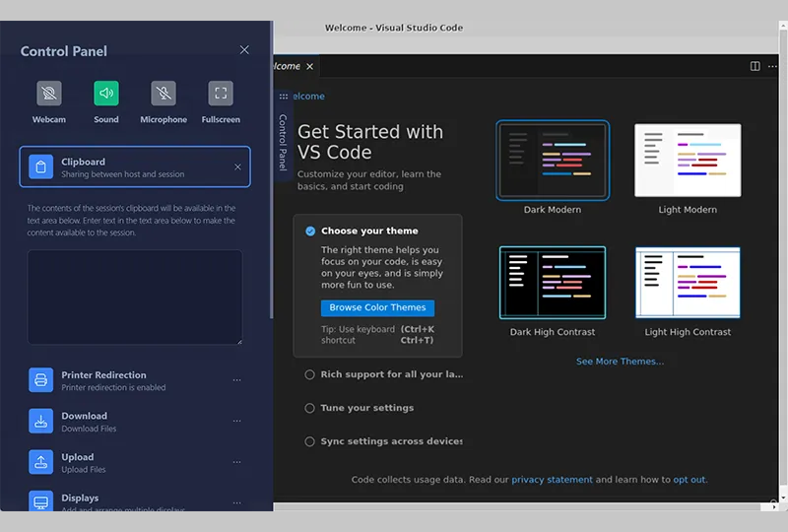
Task: Select Sync settings across devices step
Action: (384, 441)
